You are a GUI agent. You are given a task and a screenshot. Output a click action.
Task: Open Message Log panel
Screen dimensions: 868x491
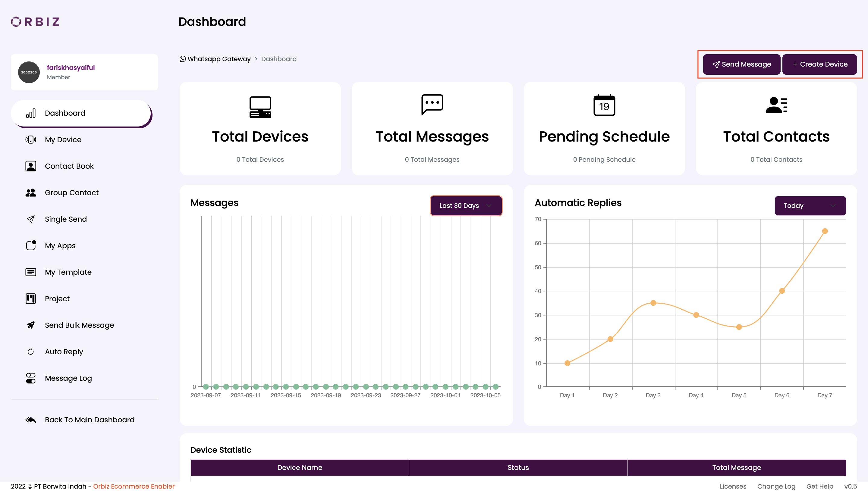click(68, 378)
